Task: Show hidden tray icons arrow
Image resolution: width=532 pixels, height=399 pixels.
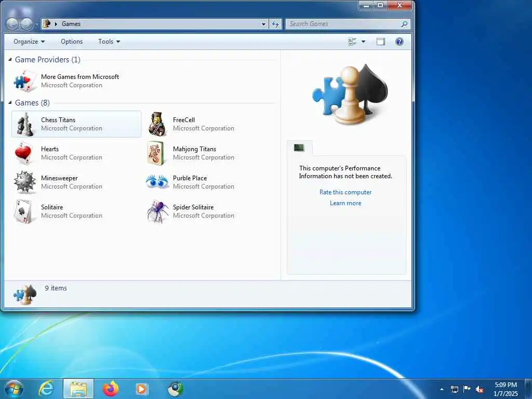Action: [x=442, y=390]
